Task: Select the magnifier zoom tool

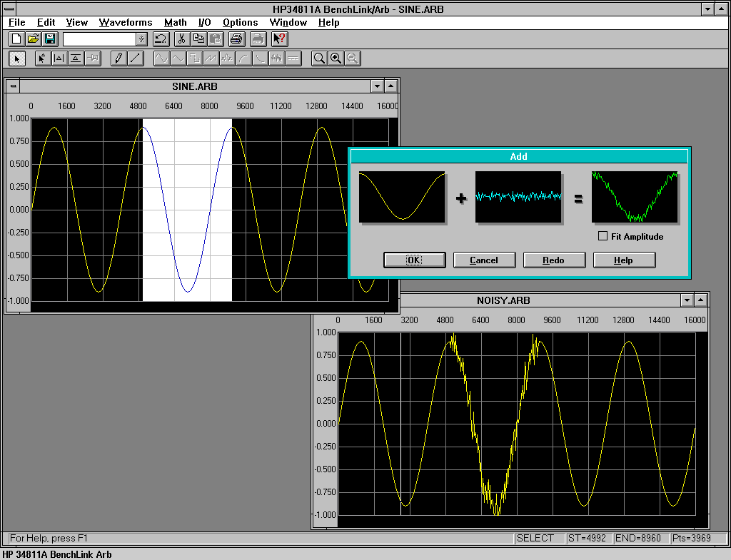Action: (319, 58)
